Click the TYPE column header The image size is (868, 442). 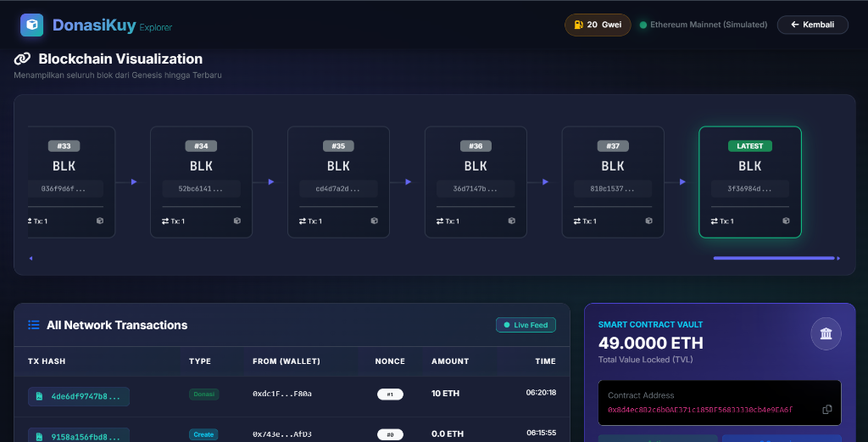click(x=200, y=361)
